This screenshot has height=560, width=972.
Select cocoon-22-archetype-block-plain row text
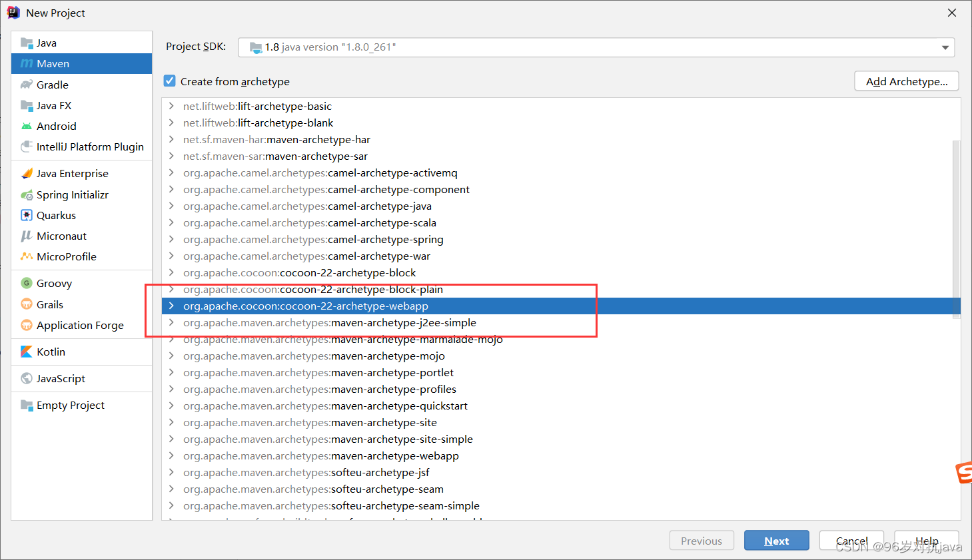pyautogui.click(x=313, y=289)
